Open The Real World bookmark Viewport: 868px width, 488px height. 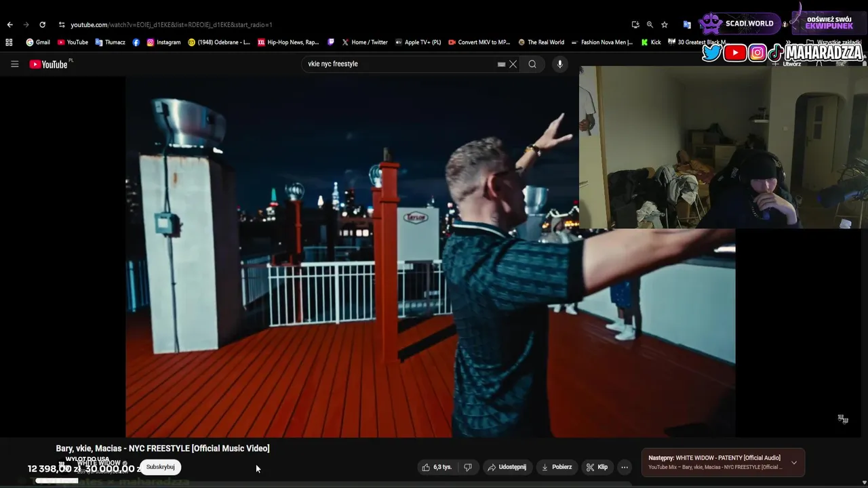pyautogui.click(x=541, y=42)
